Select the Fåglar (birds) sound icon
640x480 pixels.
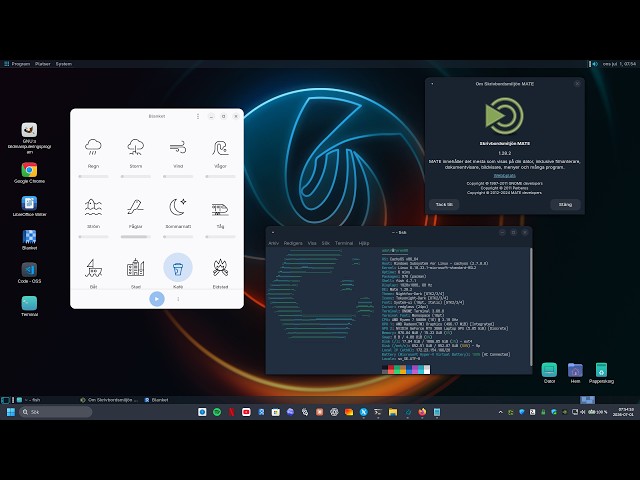(x=136, y=207)
